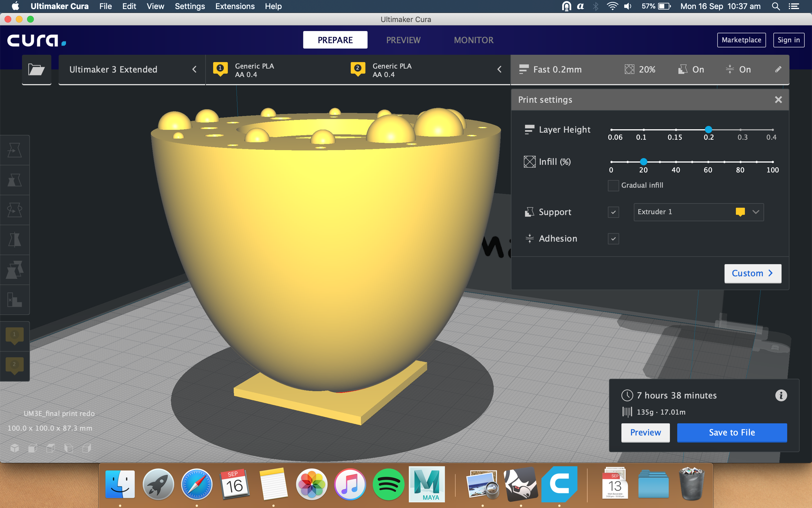Expand the Ultimaker 3 Extended printer selector
This screenshot has width=812, height=508.
click(132, 69)
